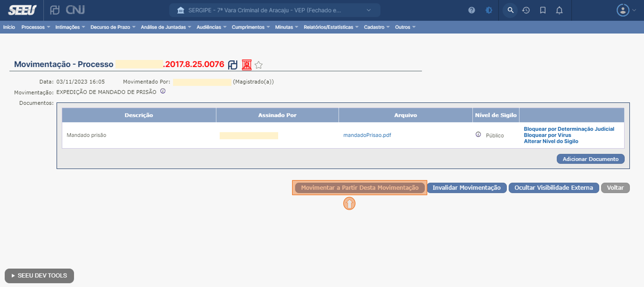Image resolution: width=644 pixels, height=287 pixels.
Task: Expand the Cumprimentos dropdown
Action: point(251,27)
